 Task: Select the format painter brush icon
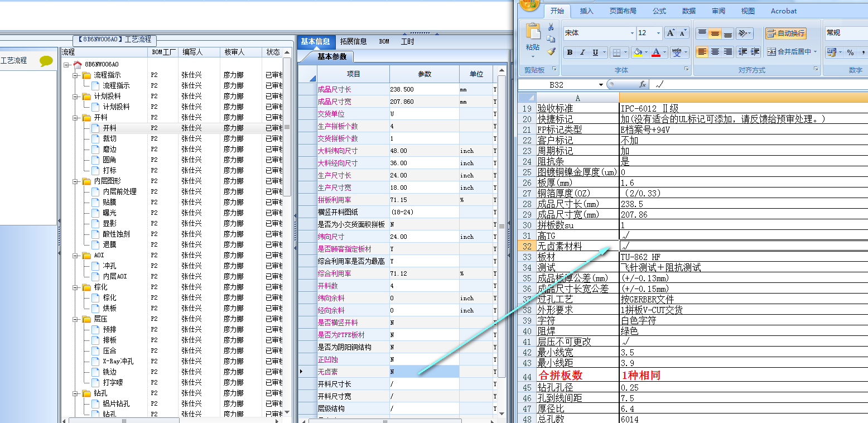(551, 51)
